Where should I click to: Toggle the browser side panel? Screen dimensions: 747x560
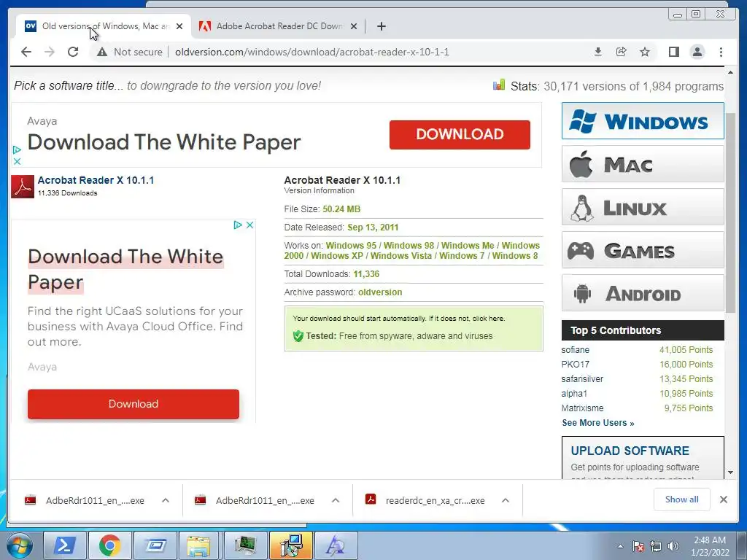click(x=673, y=52)
